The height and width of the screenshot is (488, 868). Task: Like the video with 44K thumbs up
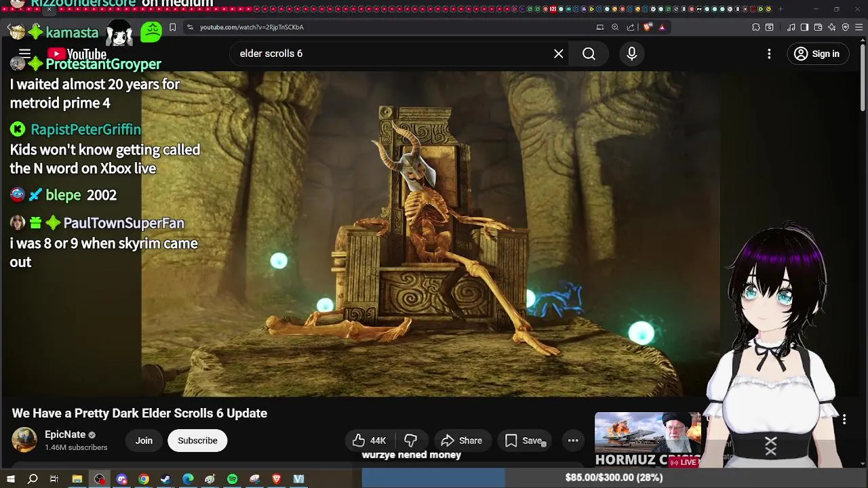point(370,441)
